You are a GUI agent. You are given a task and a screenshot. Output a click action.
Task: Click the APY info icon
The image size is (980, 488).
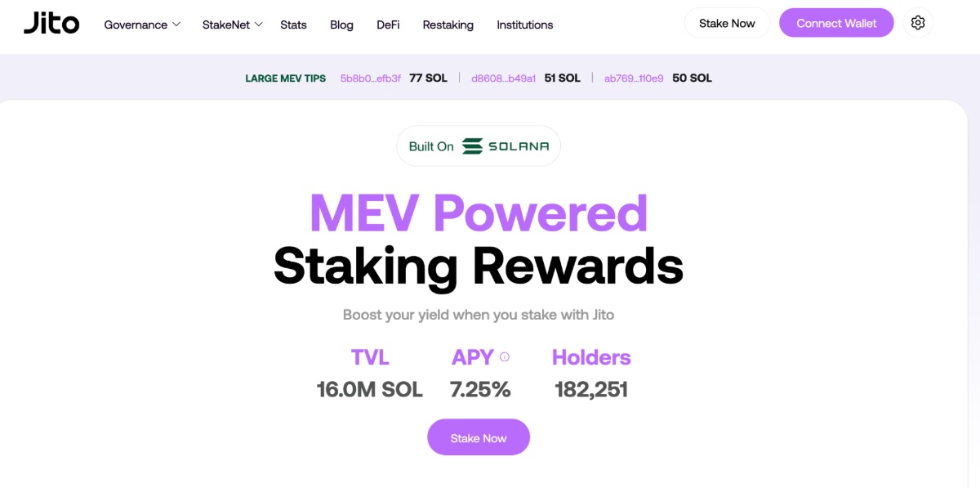(x=505, y=357)
